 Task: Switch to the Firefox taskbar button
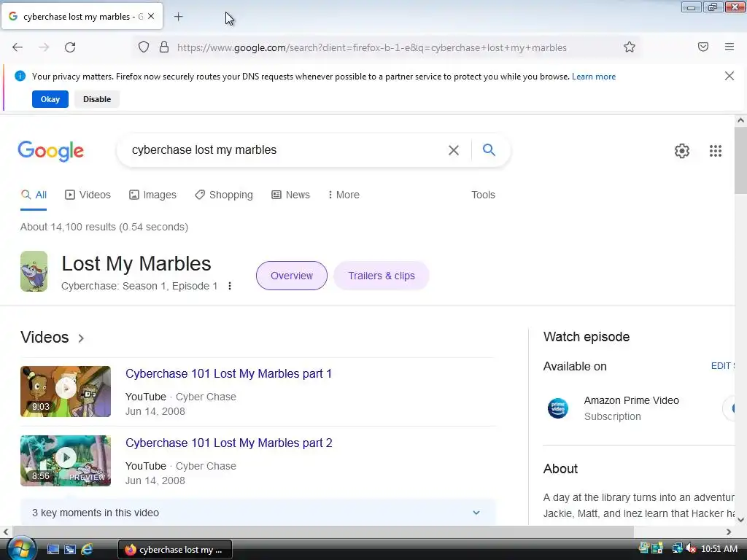(x=175, y=550)
